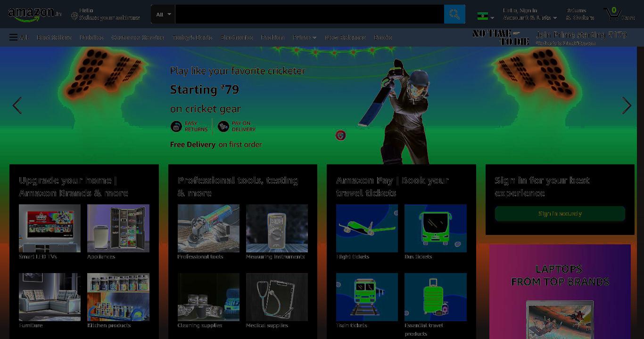Open Returns & Orders link

[580, 14]
